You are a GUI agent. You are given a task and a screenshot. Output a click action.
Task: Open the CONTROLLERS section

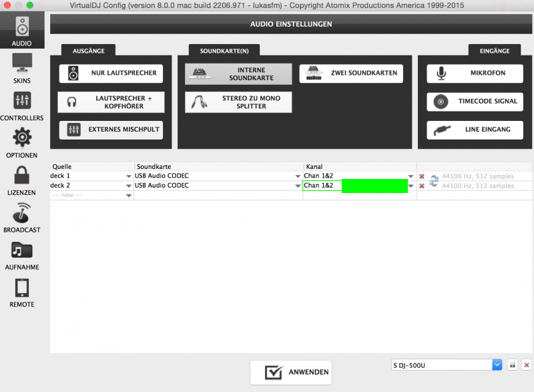point(22,106)
